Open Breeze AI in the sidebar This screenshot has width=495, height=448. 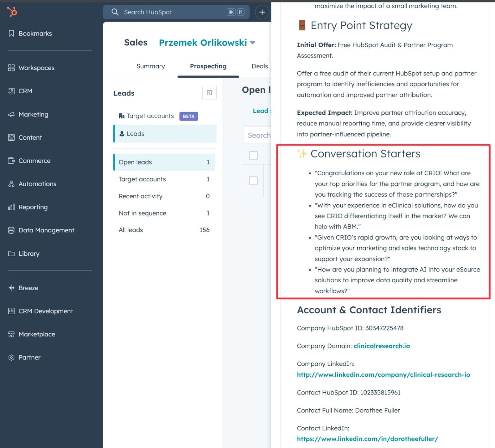(x=23, y=288)
